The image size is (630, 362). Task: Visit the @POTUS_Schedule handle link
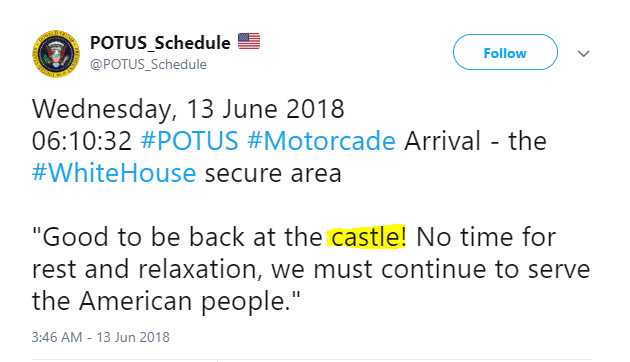coord(148,64)
